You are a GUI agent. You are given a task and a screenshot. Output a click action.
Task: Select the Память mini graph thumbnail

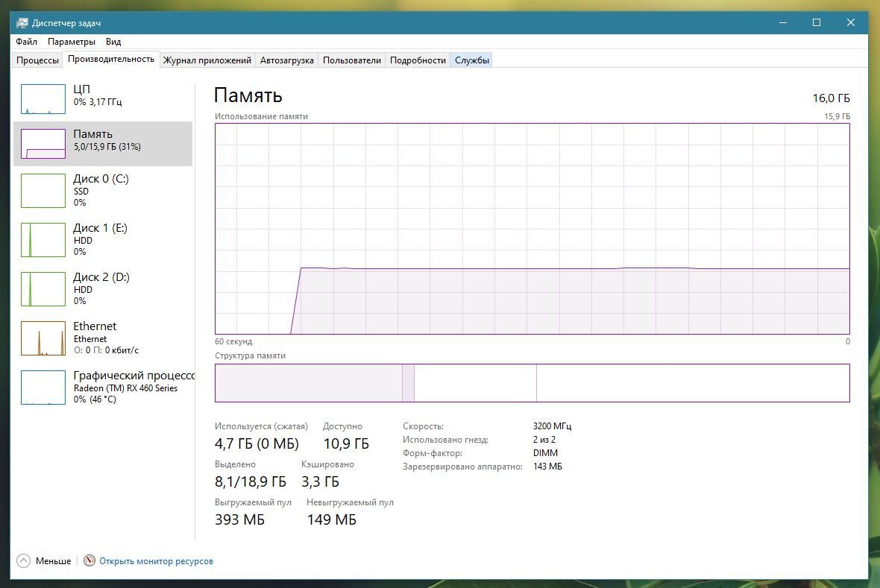coord(43,144)
